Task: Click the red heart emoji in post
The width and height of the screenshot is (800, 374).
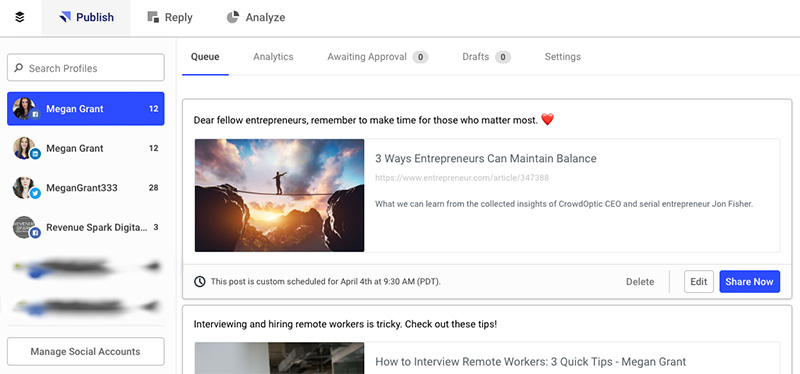Action: click(x=547, y=120)
